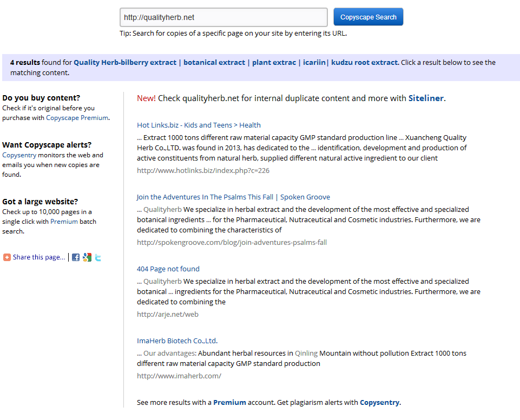Open the share plus icon
The width and height of the screenshot is (520, 420).
pos(7,257)
